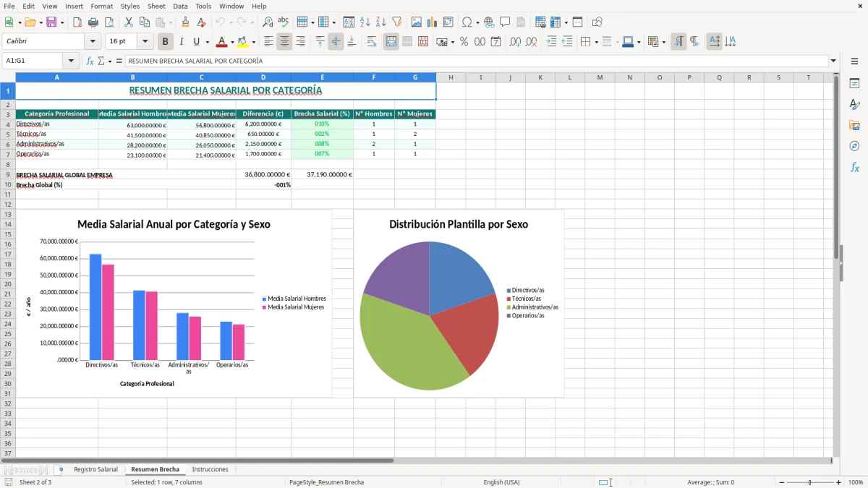Click the Print icon
868x488 pixels.
click(x=93, y=22)
